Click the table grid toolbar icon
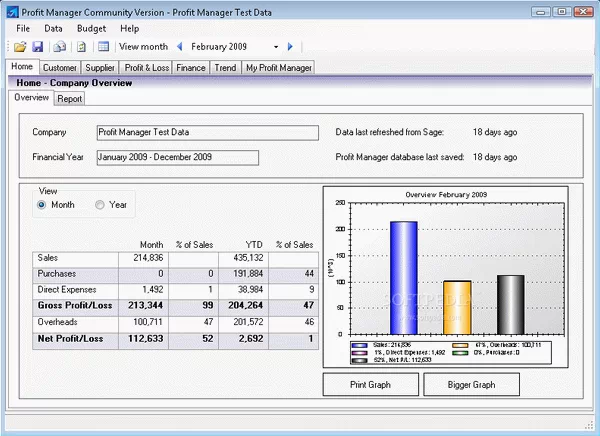The height and width of the screenshot is (436, 600). coord(103,47)
